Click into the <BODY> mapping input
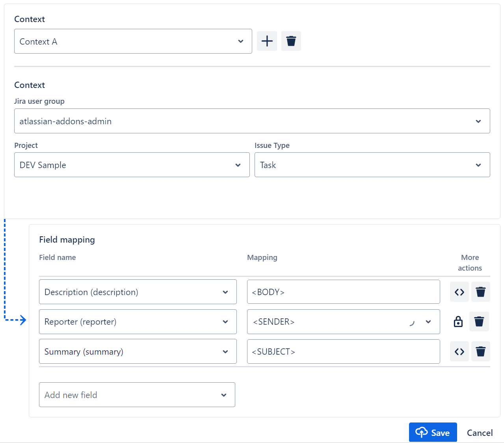 coord(343,292)
